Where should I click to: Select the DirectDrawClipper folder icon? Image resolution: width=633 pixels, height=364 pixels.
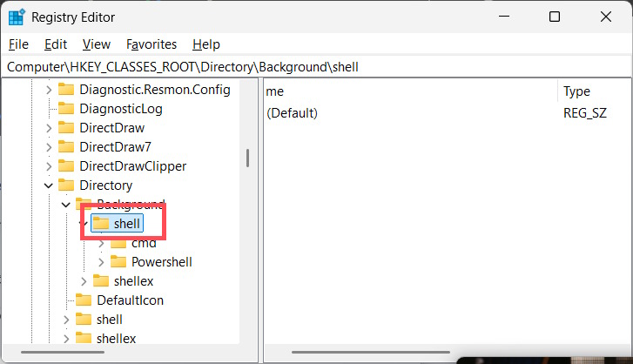click(66, 165)
